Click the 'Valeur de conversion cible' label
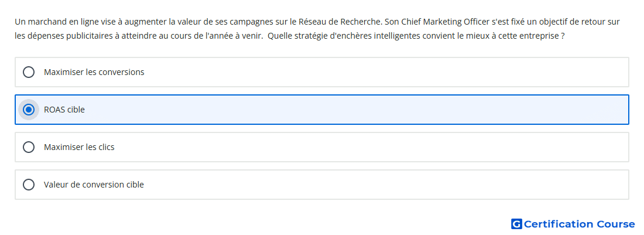The height and width of the screenshot is (235, 644). click(x=94, y=185)
